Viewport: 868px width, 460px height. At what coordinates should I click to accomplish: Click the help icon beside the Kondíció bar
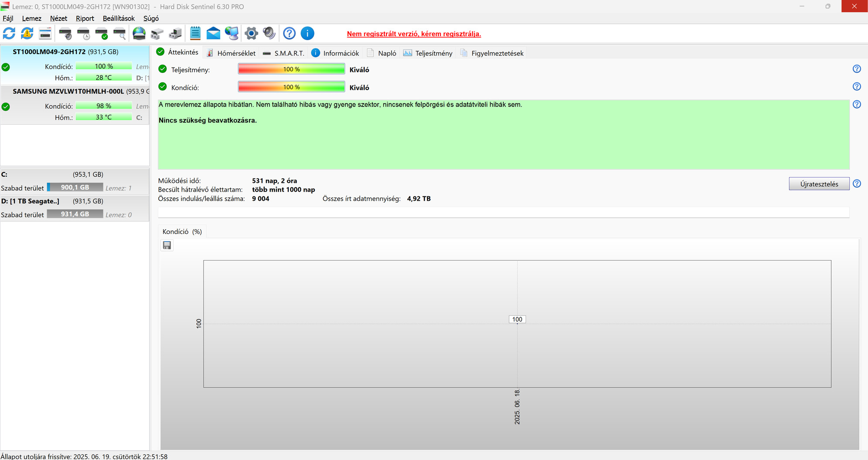(x=857, y=86)
